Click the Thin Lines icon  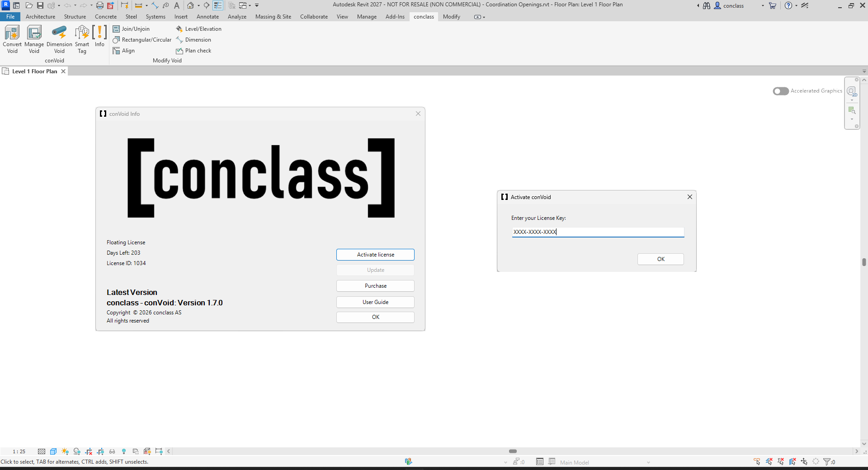pyautogui.click(x=218, y=5)
